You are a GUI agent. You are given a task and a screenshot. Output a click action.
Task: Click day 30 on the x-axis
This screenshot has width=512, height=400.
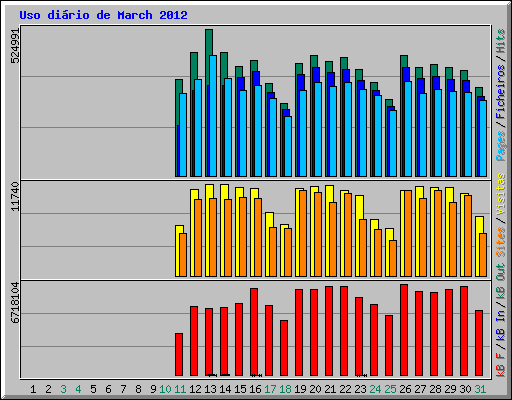click(x=465, y=389)
